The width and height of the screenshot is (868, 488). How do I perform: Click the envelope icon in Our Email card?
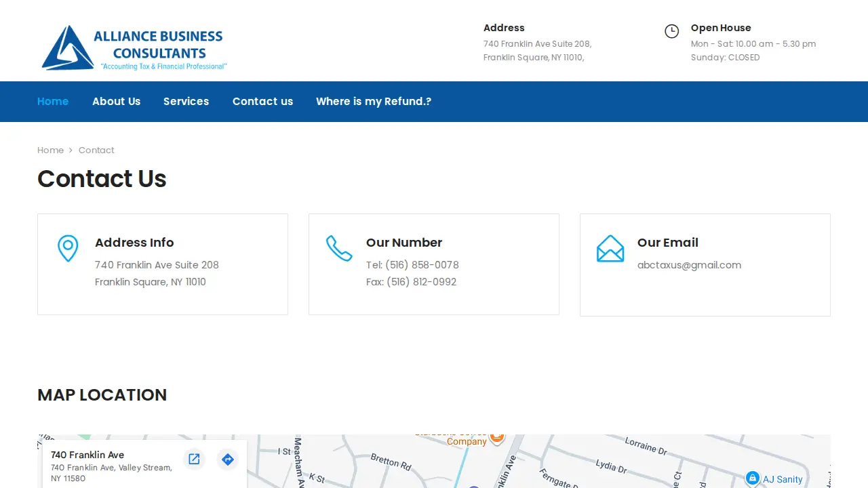pyautogui.click(x=610, y=249)
